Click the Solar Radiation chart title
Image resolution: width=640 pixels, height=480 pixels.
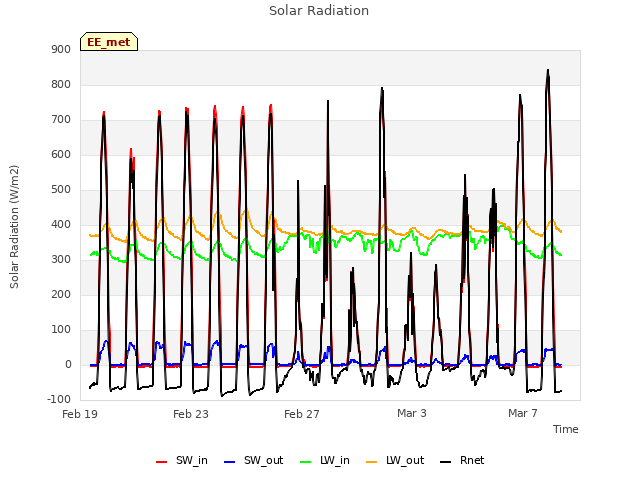tap(319, 11)
